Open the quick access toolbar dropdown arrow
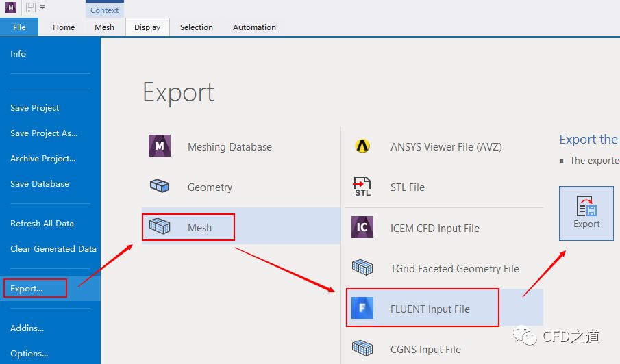The width and height of the screenshot is (620, 364). (x=42, y=8)
